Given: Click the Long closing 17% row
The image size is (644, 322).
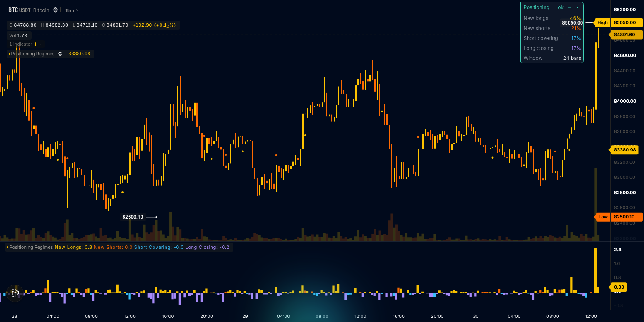Looking at the screenshot, I should tap(552, 48).
